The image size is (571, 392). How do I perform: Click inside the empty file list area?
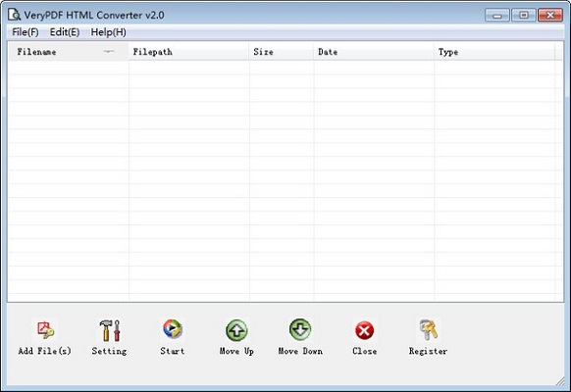pos(285,180)
